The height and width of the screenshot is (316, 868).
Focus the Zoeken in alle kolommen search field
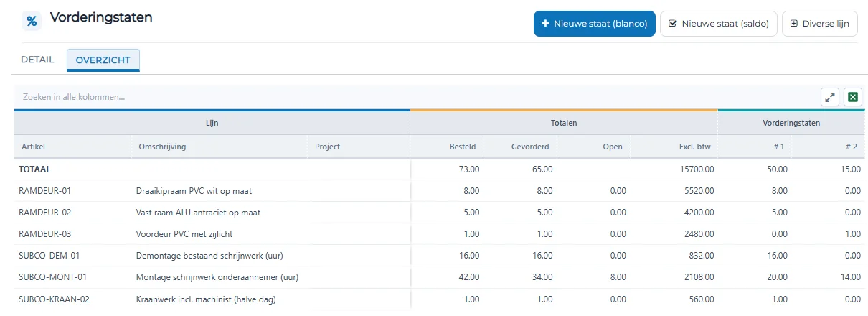pos(416,96)
